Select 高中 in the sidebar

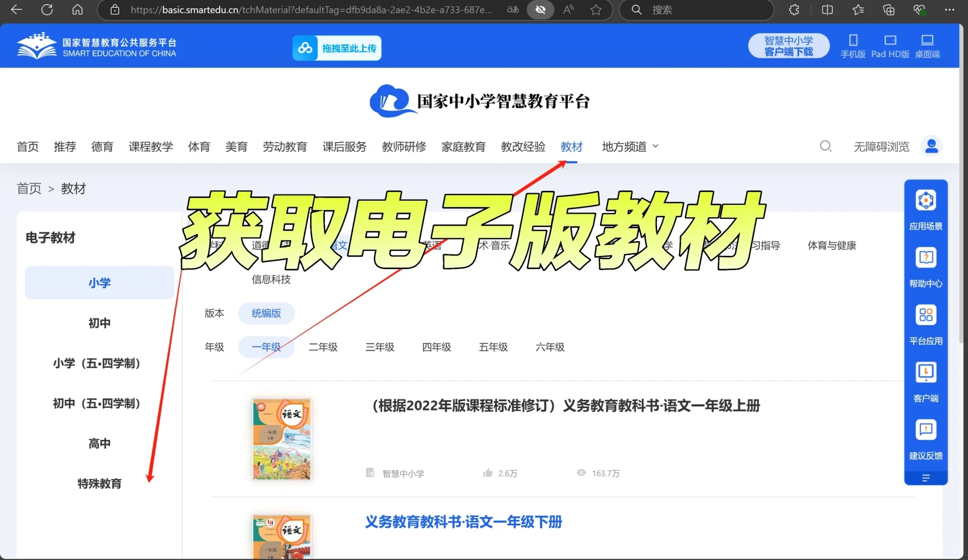click(100, 443)
